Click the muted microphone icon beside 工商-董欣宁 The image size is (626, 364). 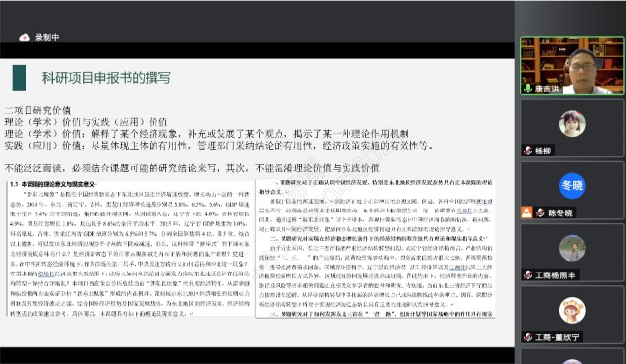pyautogui.click(x=528, y=337)
